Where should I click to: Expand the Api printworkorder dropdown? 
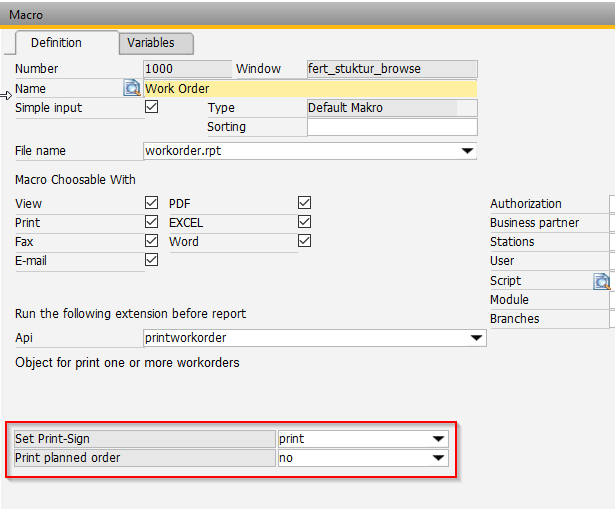click(x=476, y=338)
